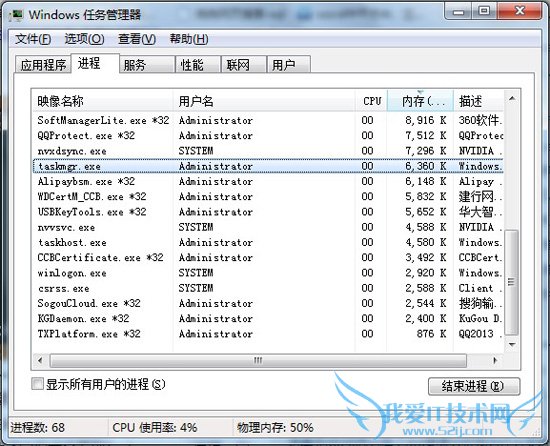Maximize the Task Manager window
Viewport: 550px width, 446px height.
[484, 11]
